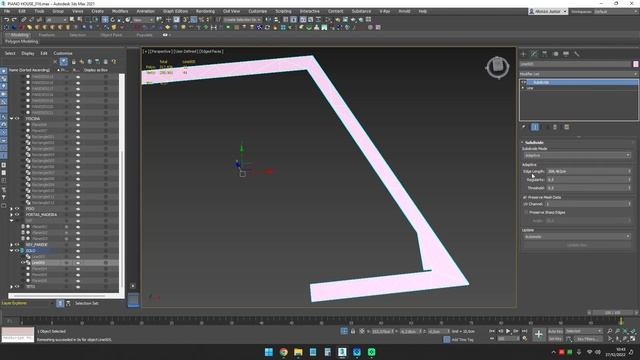
Task: Collapse the PISCINA layer tree
Action: point(11,118)
